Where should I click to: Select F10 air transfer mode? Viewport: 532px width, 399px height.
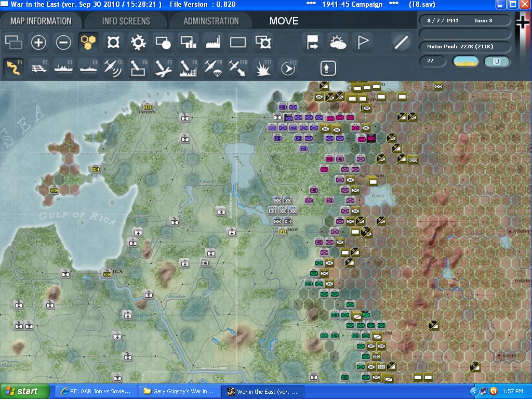[238, 68]
